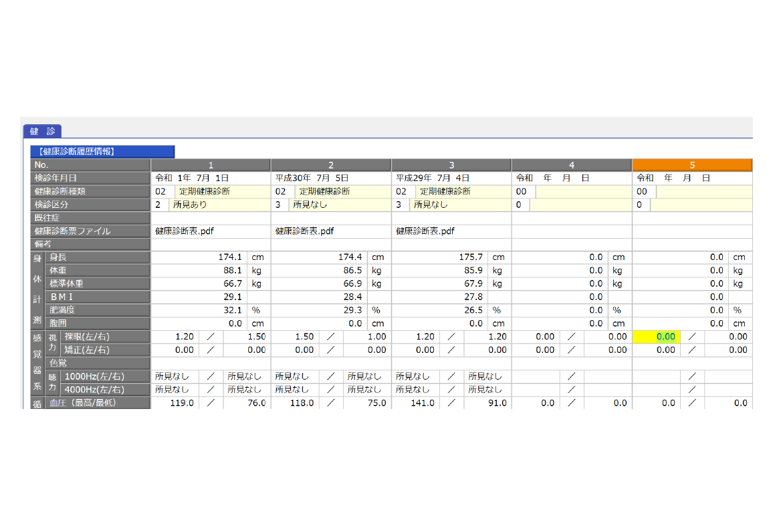This screenshot has width=773, height=532.
Task: Click empty left 1000Hz hearing field in column 4
Action: point(536,376)
